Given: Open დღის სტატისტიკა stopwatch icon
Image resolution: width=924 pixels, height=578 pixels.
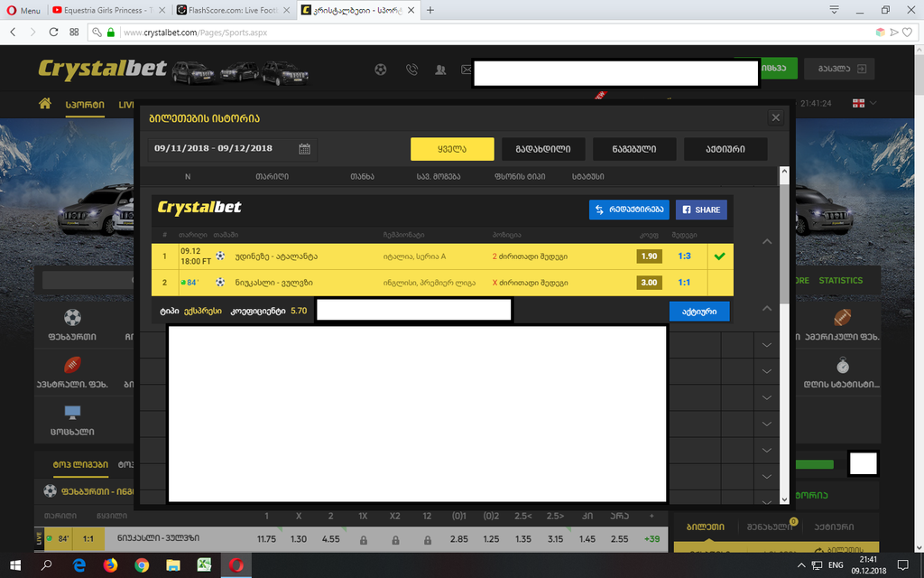Looking at the screenshot, I should click(842, 372).
